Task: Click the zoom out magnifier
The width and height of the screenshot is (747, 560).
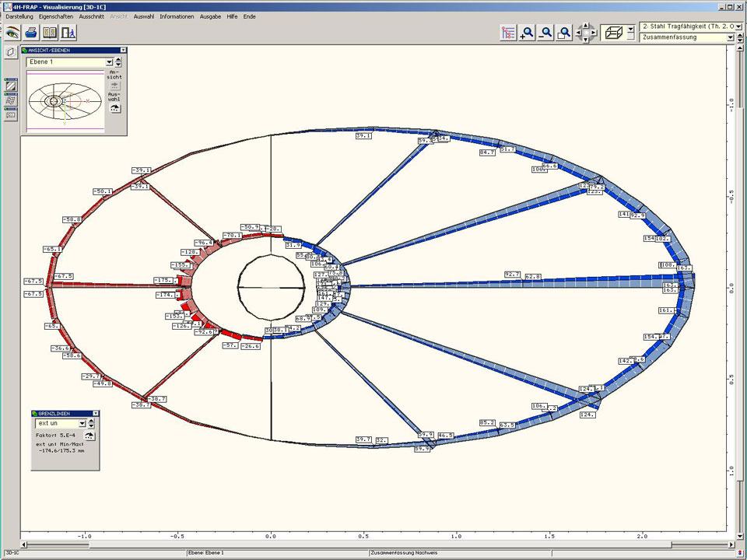Action: pyautogui.click(x=546, y=33)
